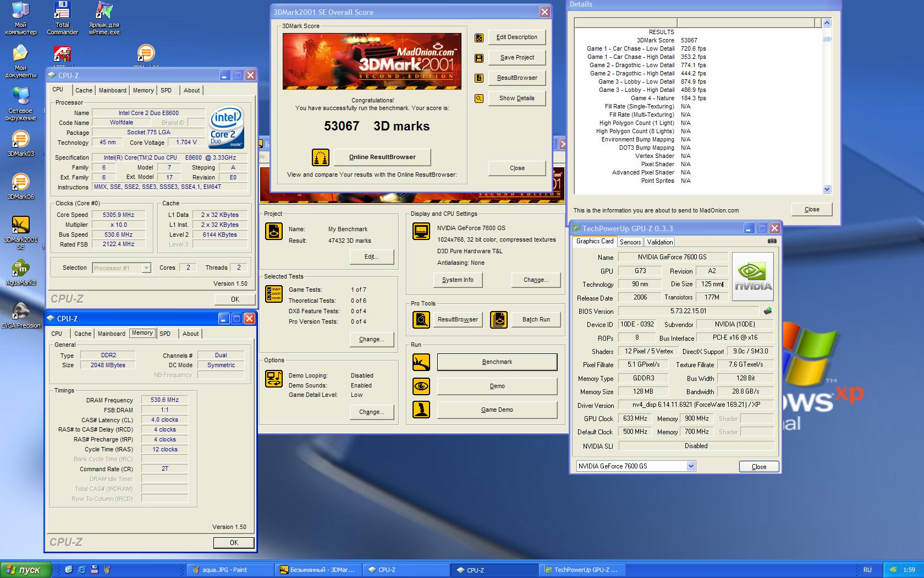Click the Show Details magnifier icon
This screenshot has height=578, width=924.
pos(479,99)
